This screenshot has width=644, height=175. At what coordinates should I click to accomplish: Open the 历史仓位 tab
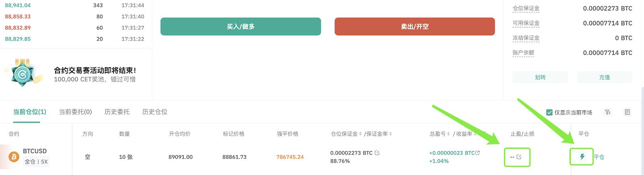pyautogui.click(x=155, y=112)
